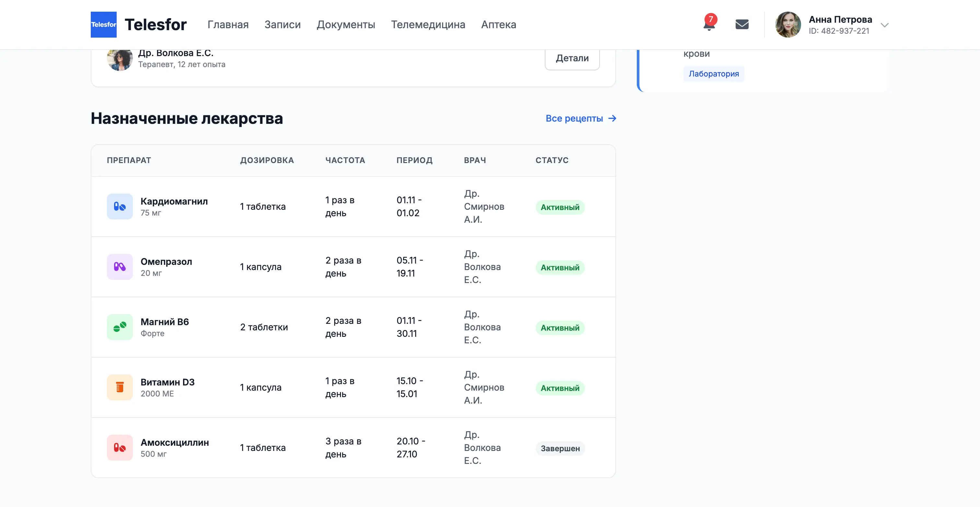Switch to the Телемедицина page
The height and width of the screenshot is (507, 980).
click(428, 25)
